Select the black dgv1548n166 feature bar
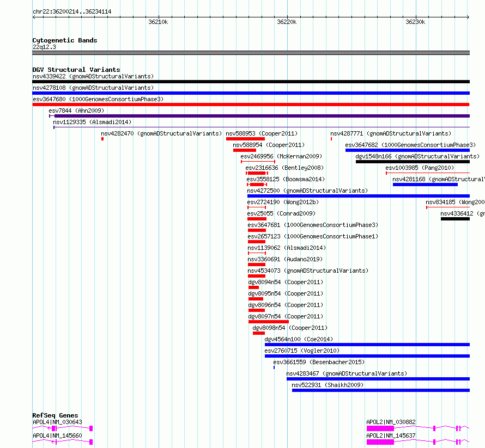Screen dimensions: 485x448 (x=413, y=162)
